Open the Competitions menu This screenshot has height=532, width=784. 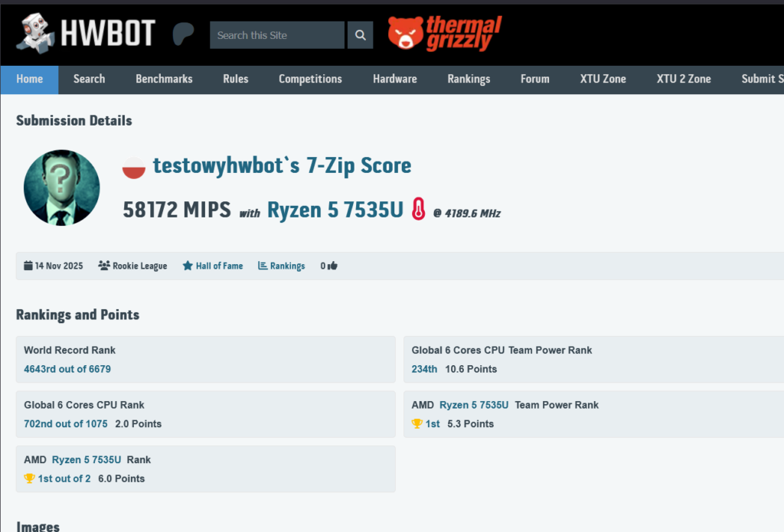click(310, 79)
